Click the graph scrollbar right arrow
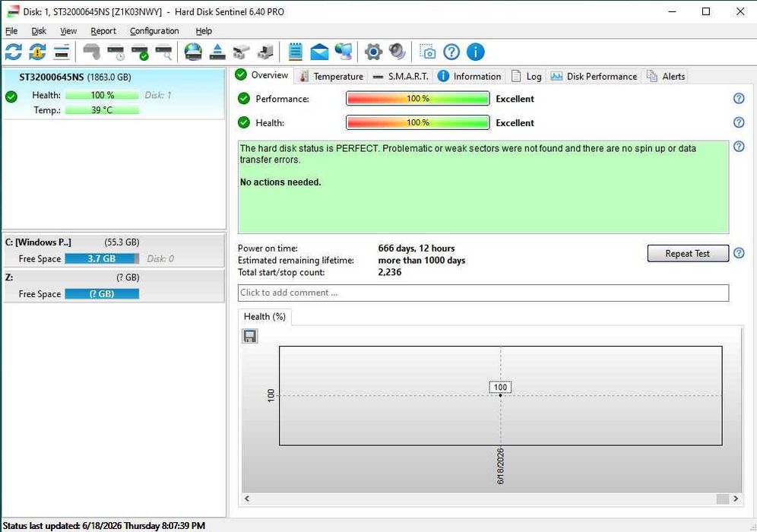The image size is (757, 532). click(x=736, y=499)
